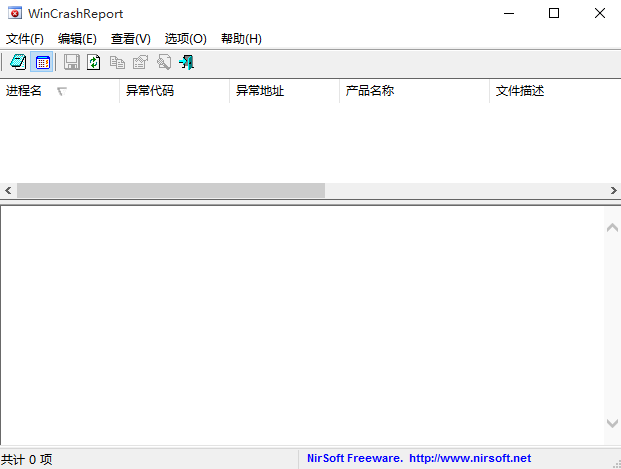The height and width of the screenshot is (469, 621).
Task: Minimize the WinCrashReport window
Action: tap(509, 13)
